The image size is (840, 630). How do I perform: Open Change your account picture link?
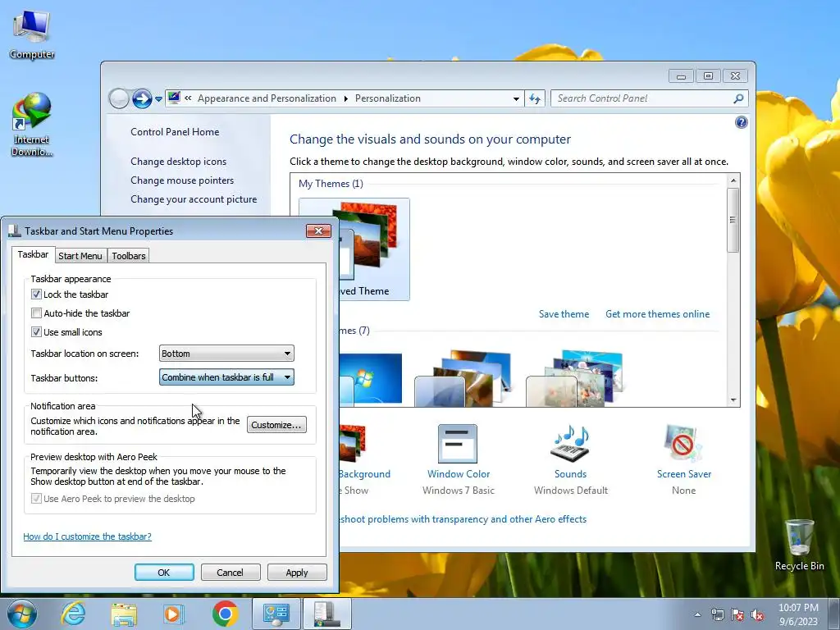pyautogui.click(x=194, y=199)
